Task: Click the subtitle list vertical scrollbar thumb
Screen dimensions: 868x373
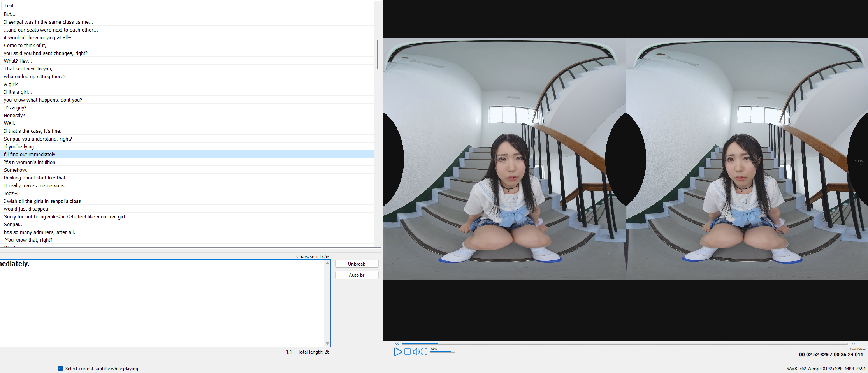Action: [x=378, y=55]
